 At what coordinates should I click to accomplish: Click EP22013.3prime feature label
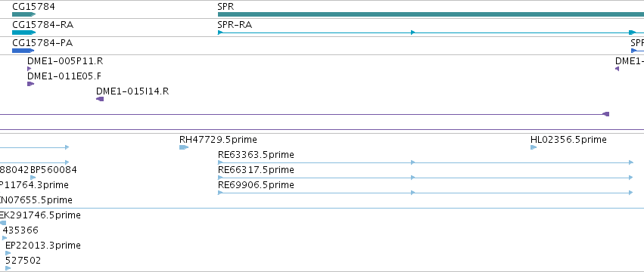(x=43, y=246)
